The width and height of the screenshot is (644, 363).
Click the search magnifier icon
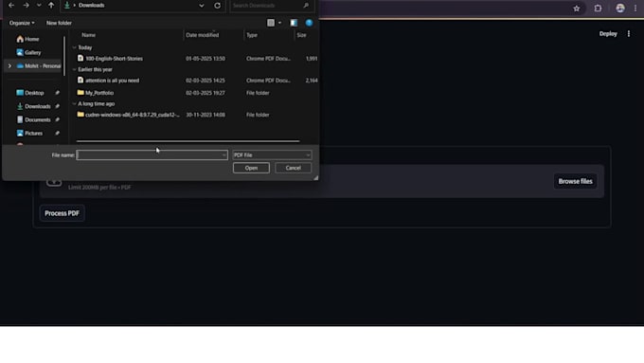pyautogui.click(x=306, y=6)
